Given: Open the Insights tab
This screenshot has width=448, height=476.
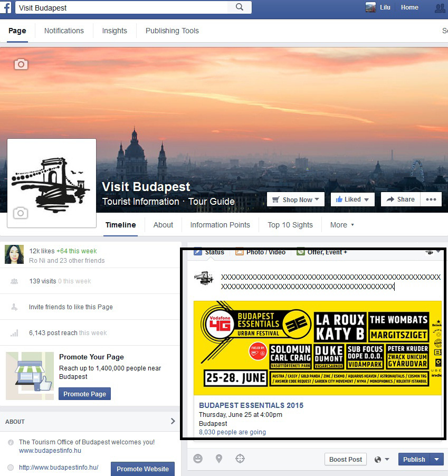Looking at the screenshot, I should (115, 31).
